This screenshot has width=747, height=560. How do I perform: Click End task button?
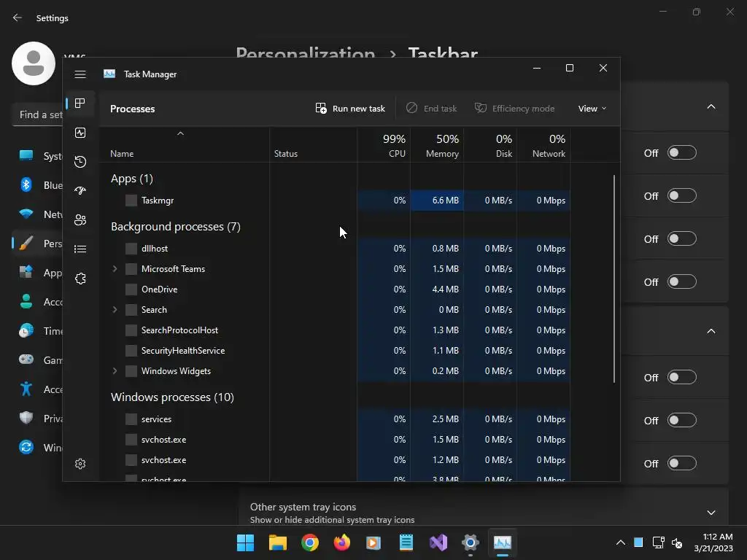tap(431, 109)
